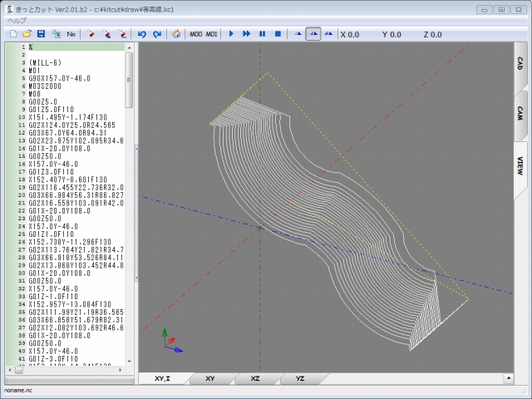Select the fastest speed icon
Screen dimensions: 532x399
coord(328,34)
